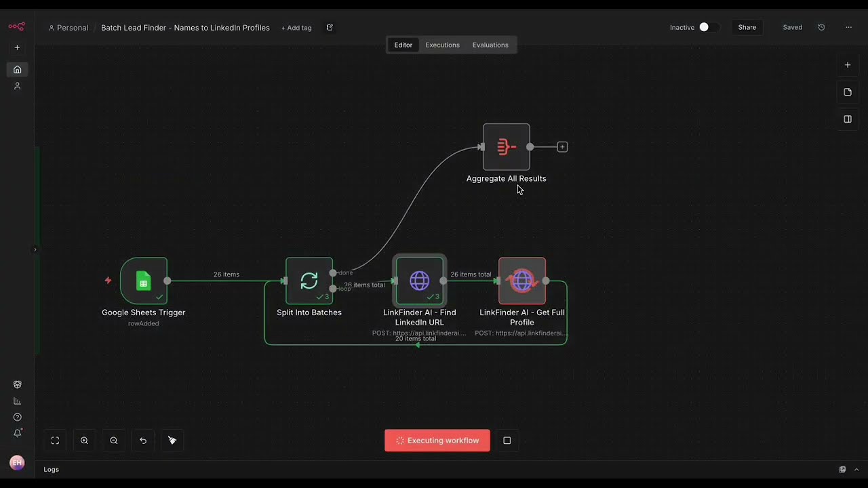Click the Personal project breadcrumb
The width and height of the screenshot is (868, 488).
[68, 28]
